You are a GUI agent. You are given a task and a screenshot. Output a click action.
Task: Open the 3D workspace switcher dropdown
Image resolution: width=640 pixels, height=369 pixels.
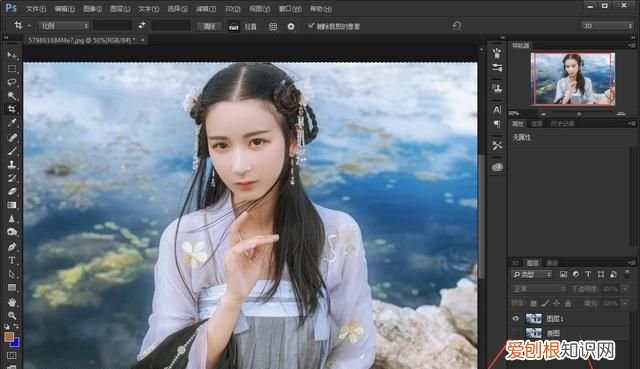tap(607, 26)
